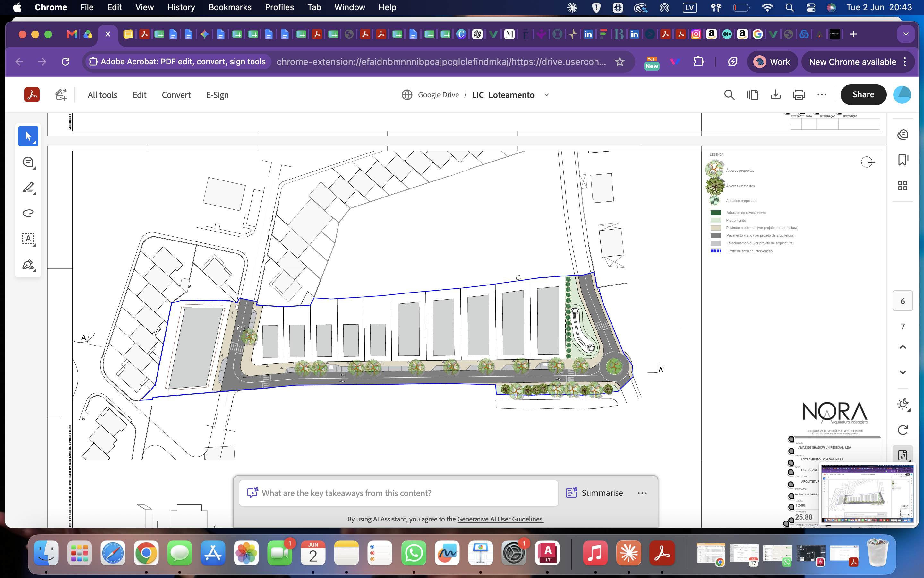Bookmark this page with the star icon
Screen dimensions: 924x578
point(620,62)
